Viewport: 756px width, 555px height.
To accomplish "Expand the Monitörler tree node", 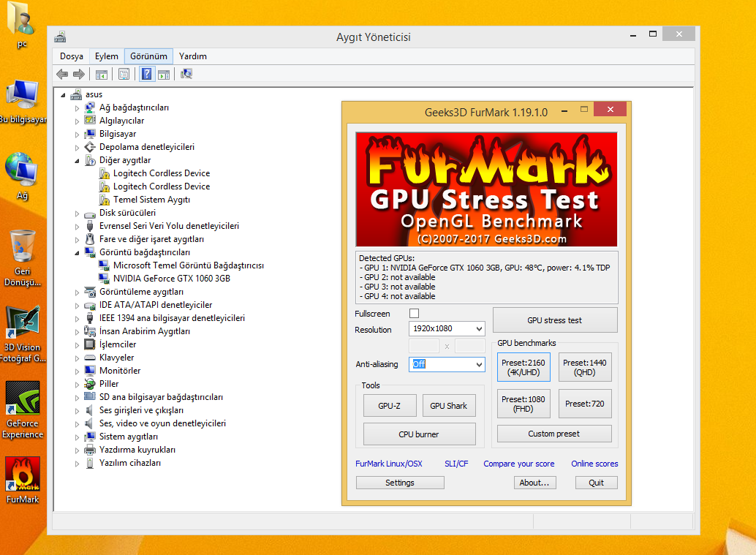I will (78, 371).
